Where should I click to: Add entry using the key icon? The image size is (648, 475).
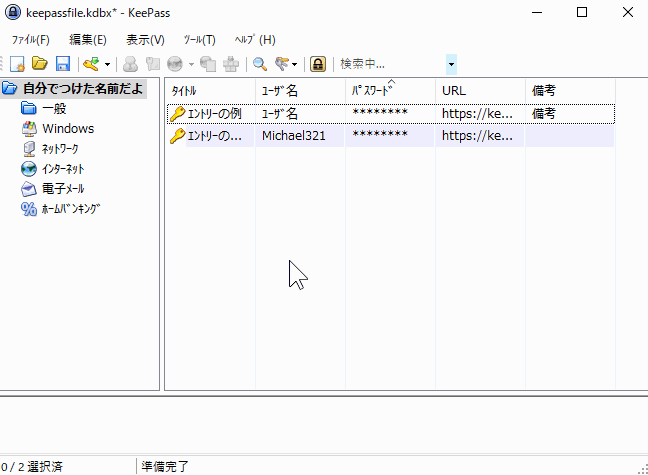(91, 64)
